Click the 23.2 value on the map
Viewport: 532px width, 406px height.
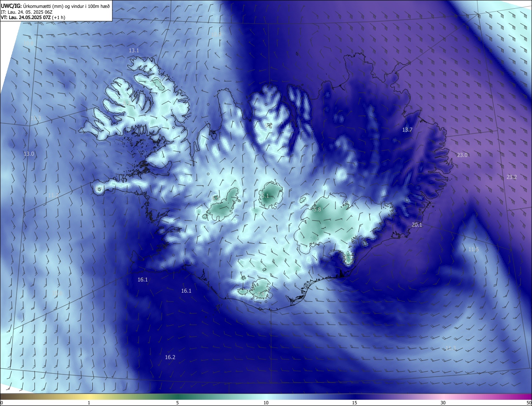(512, 177)
